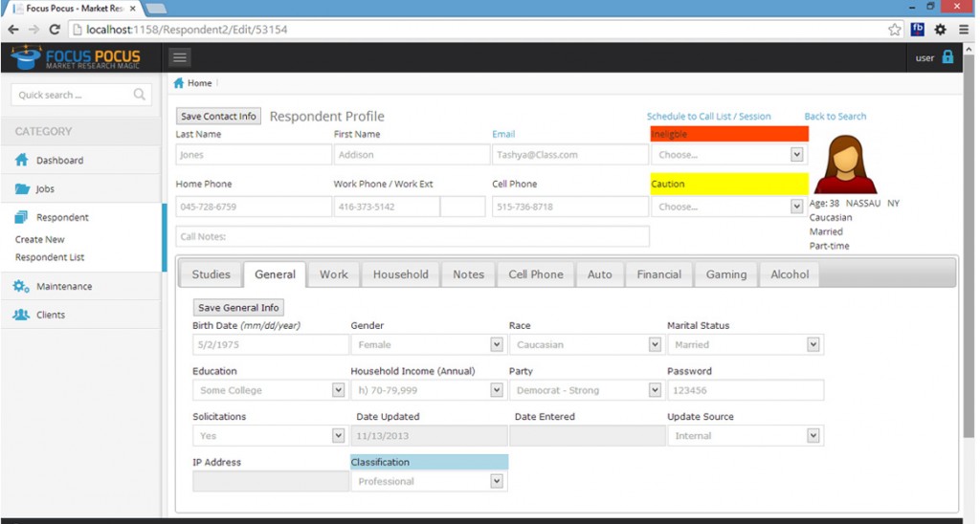Screen dimensions: 980x524
Task: Switch to the Household tab
Action: [x=400, y=274]
